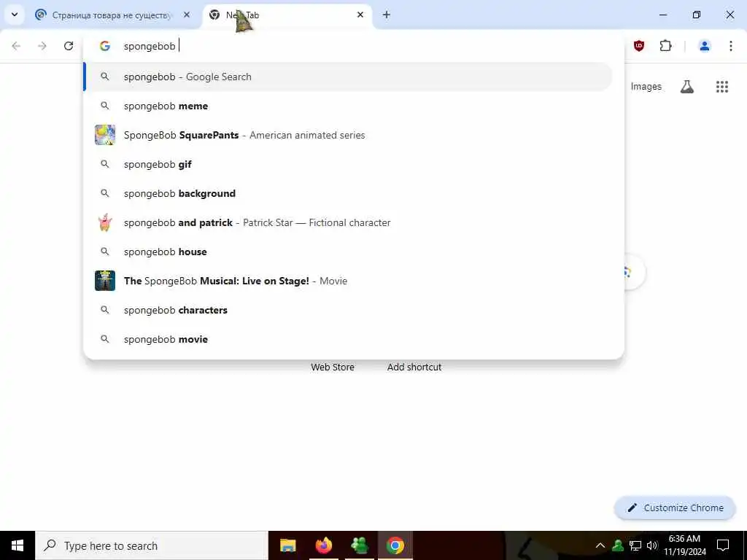Click search icon beside spongebob movie
This screenshot has width=747, height=560.
[x=105, y=339]
